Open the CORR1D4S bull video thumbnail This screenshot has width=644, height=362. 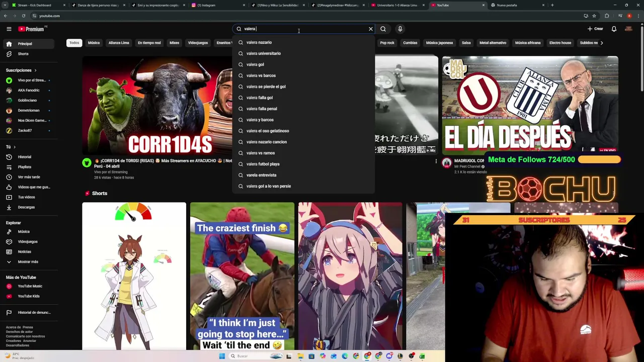[157, 105]
